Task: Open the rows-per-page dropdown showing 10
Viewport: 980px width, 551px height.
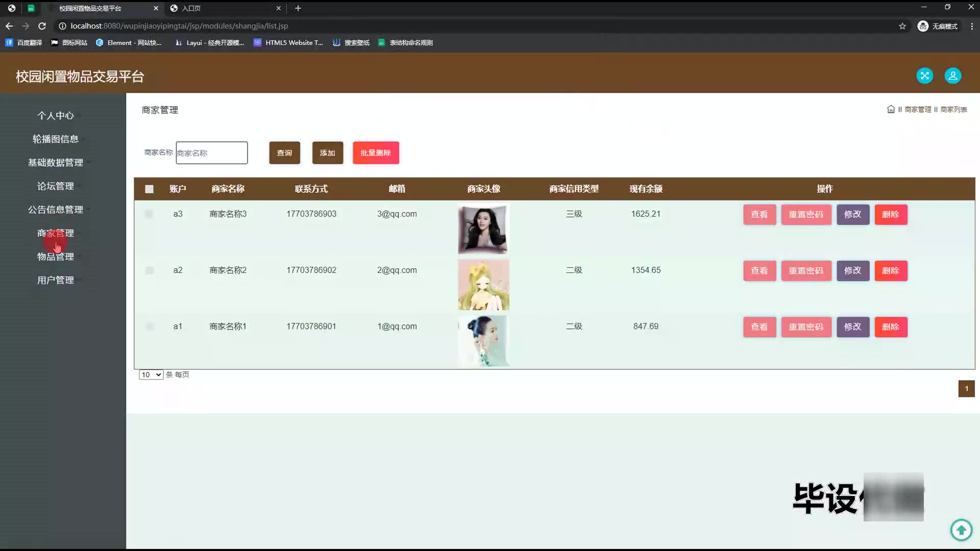Action: (151, 375)
